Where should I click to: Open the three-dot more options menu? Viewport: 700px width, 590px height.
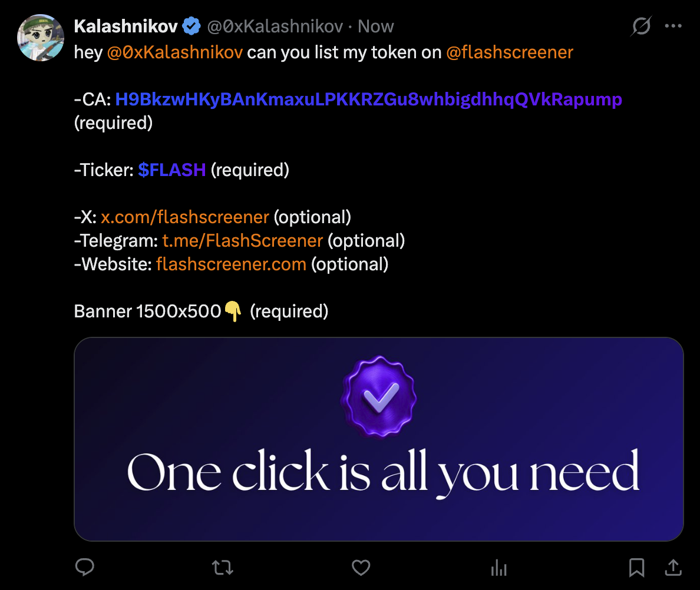[x=673, y=25]
